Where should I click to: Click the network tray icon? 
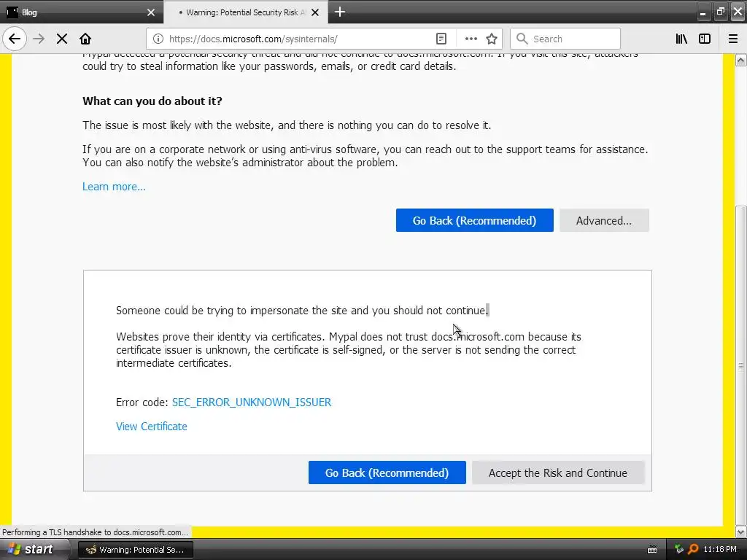pyautogui.click(x=679, y=550)
